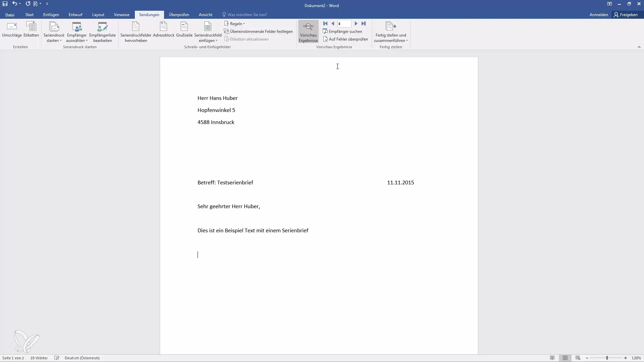Viewport: 644px width, 362px height.
Task: Insert a Grußzeile greeting line
Action: [184, 30]
